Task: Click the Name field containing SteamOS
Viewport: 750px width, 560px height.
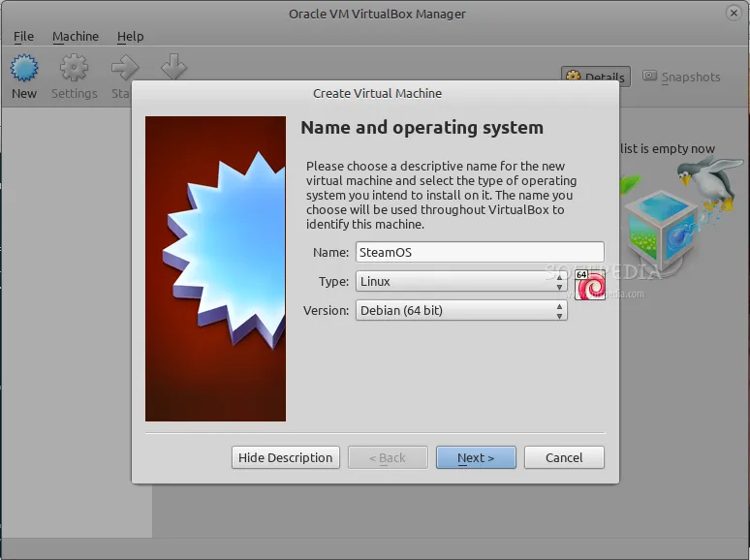Action: click(x=480, y=252)
